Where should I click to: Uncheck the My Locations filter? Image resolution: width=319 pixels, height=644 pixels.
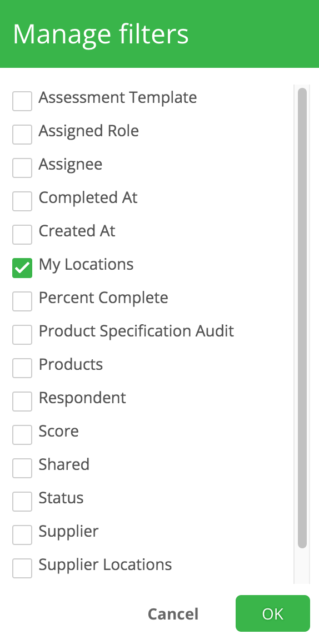click(x=22, y=268)
